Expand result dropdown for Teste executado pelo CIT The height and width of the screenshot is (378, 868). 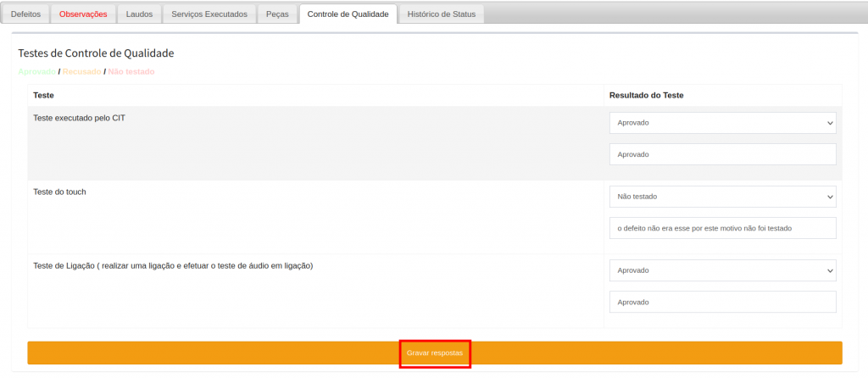pyautogui.click(x=722, y=123)
